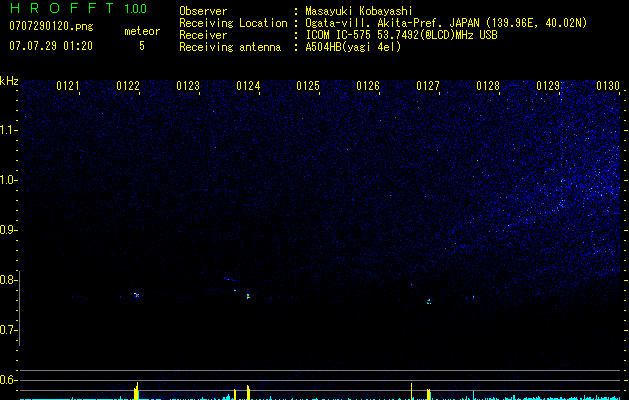The image size is (629, 400).
Task: Click the meteor echo at 0127
Action: click(429, 301)
